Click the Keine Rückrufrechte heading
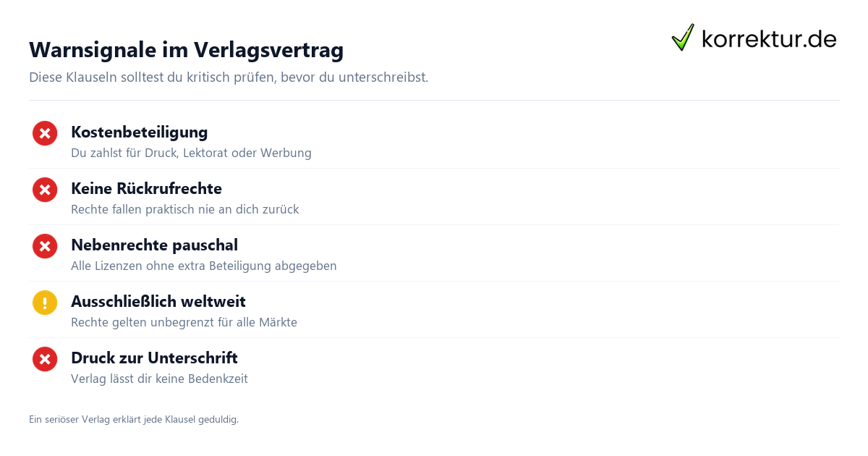 coord(146,189)
